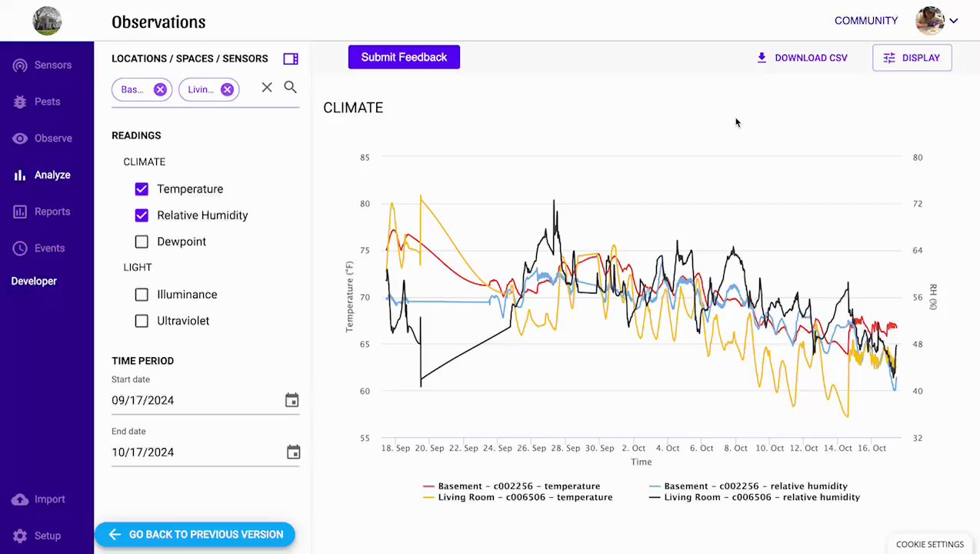Uncheck the Temperature checkbox
980x554 pixels.
coord(142,189)
